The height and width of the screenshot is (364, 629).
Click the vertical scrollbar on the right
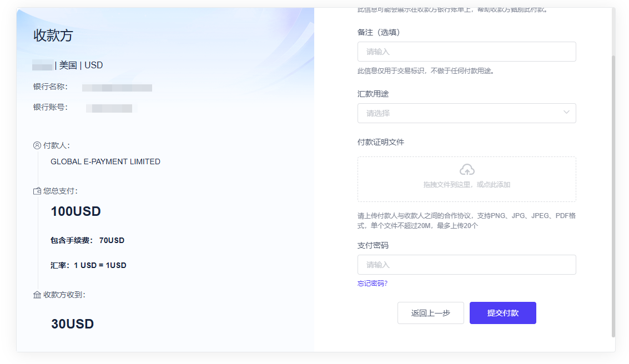(613, 194)
